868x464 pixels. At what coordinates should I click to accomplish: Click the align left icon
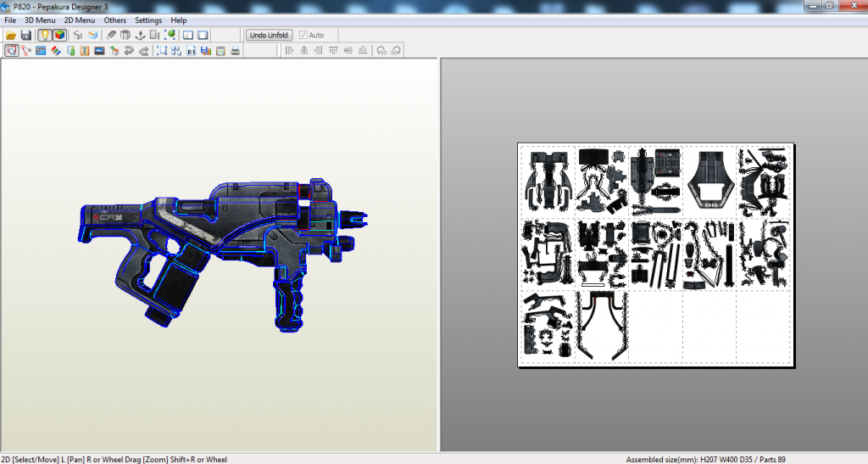[x=289, y=50]
